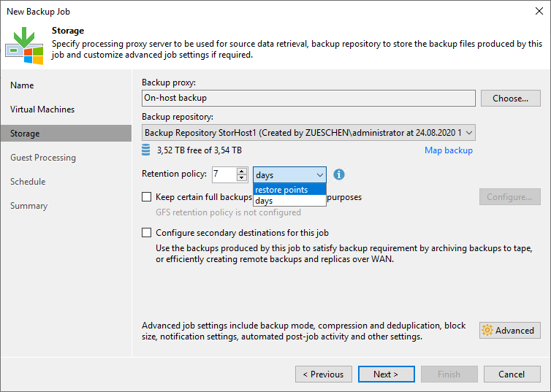Viewport: 551px width, 392px height.
Task: Click the Map backup link
Action: click(449, 150)
